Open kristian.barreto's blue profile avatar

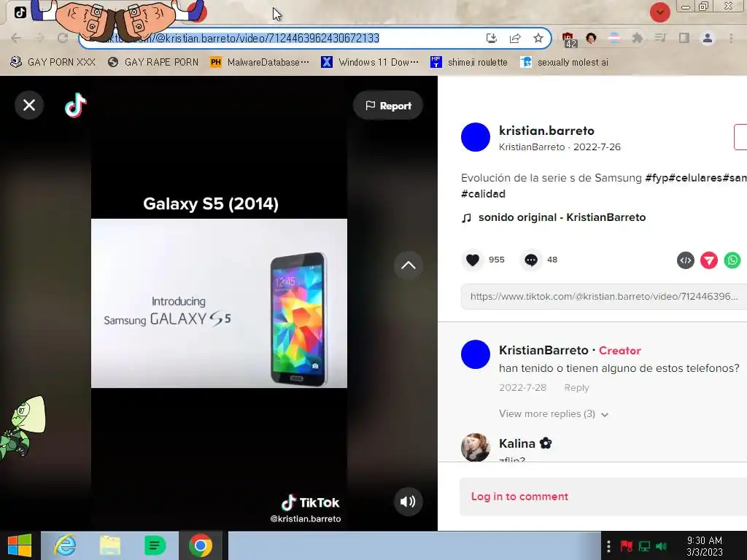476,137
